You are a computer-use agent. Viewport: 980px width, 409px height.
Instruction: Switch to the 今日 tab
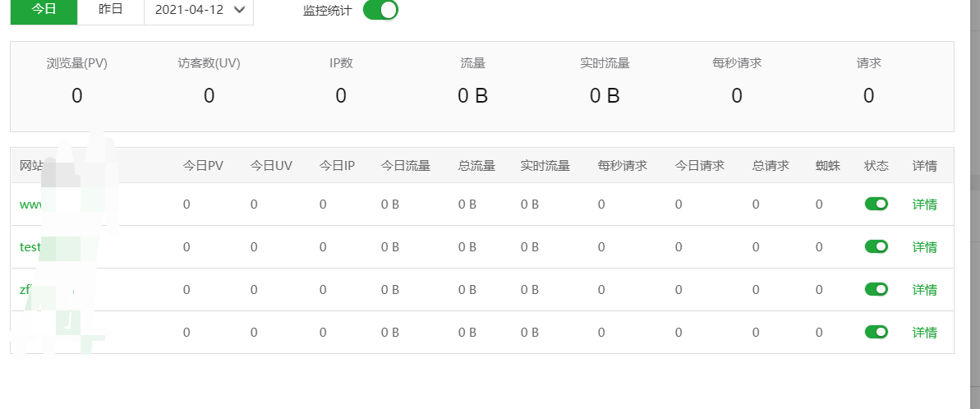(x=44, y=10)
